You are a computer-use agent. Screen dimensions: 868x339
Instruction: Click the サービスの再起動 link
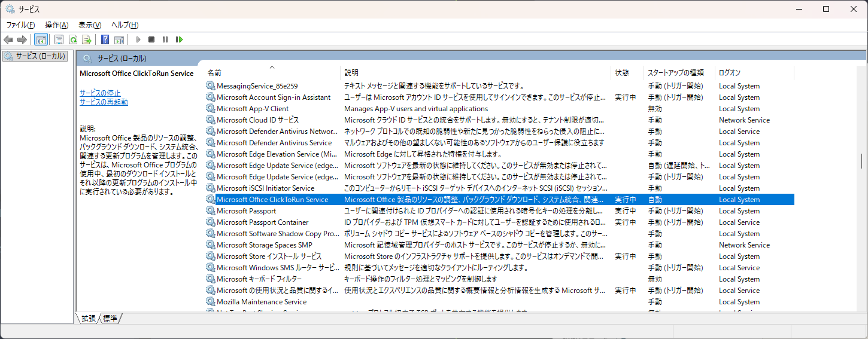point(104,102)
